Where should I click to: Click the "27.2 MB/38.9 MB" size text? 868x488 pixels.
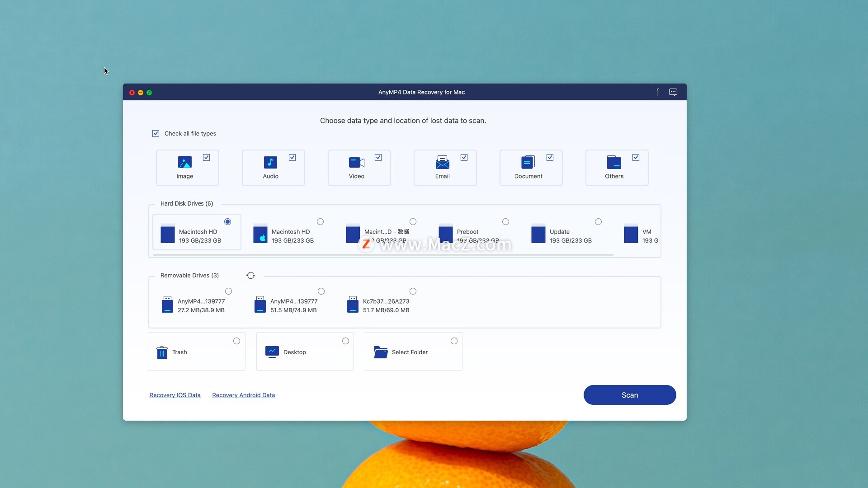tap(201, 310)
